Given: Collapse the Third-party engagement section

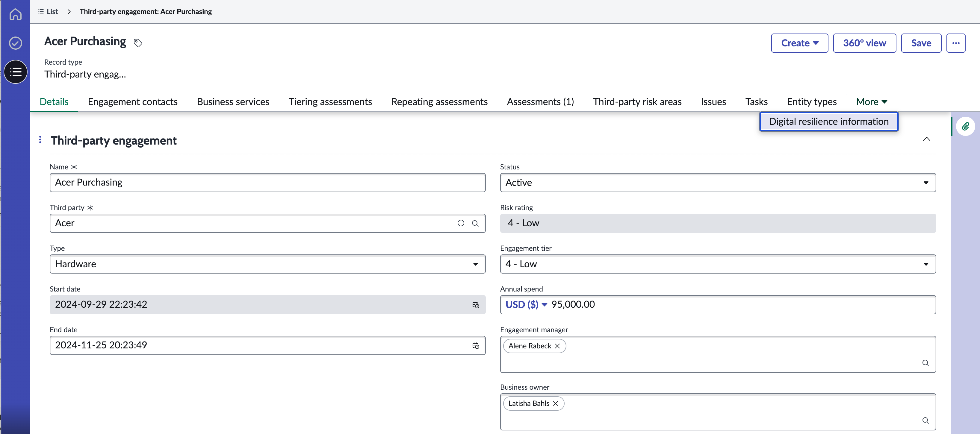Looking at the screenshot, I should [x=926, y=139].
